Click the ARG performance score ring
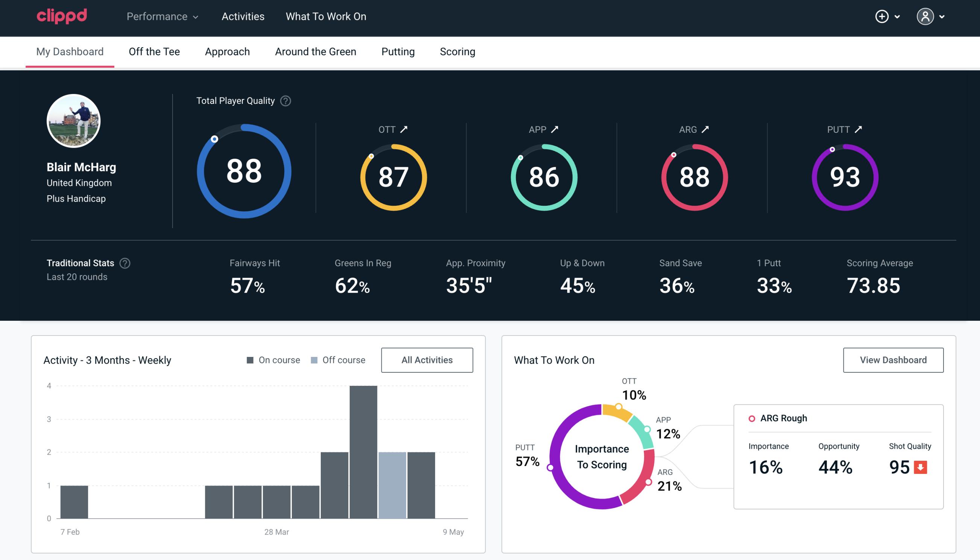This screenshot has width=980, height=560. (694, 176)
